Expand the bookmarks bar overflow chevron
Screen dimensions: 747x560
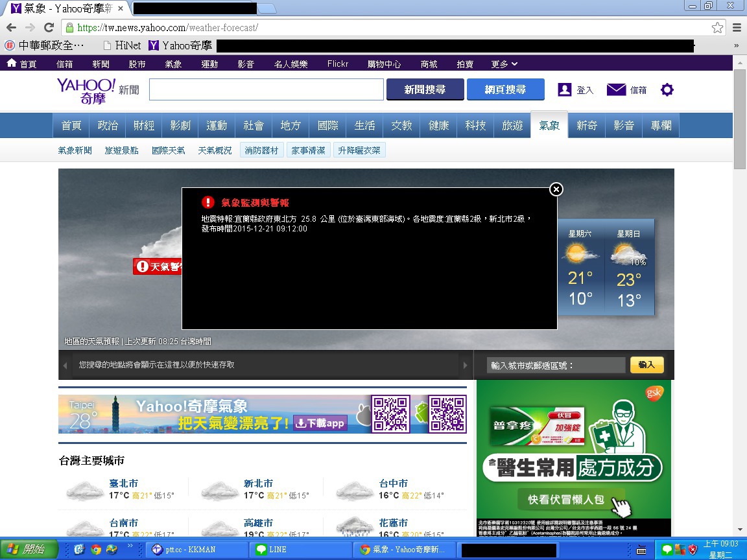coord(737,46)
